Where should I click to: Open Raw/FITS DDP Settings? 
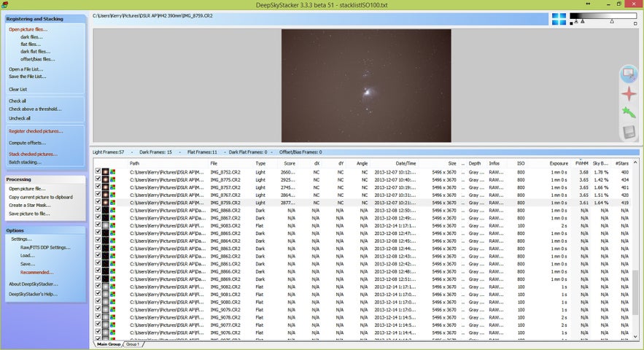coord(45,247)
